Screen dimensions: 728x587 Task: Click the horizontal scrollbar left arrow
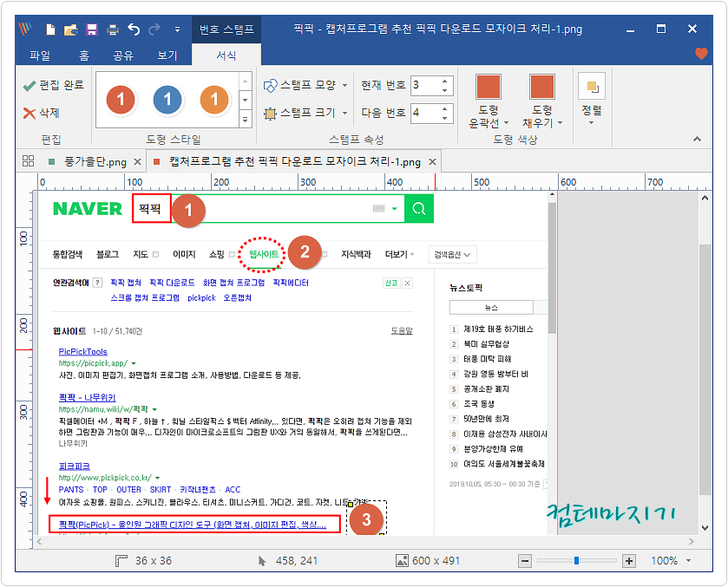coord(39,542)
